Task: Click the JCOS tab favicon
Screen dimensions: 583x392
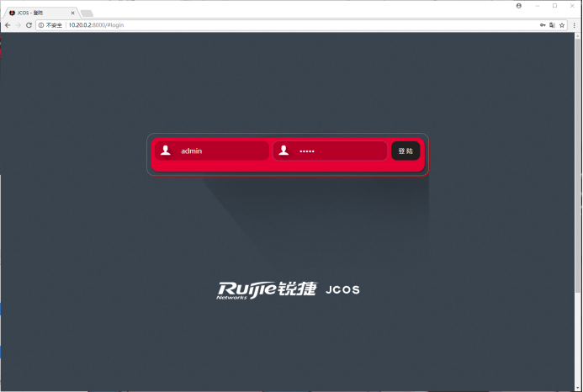Action: 12,13
